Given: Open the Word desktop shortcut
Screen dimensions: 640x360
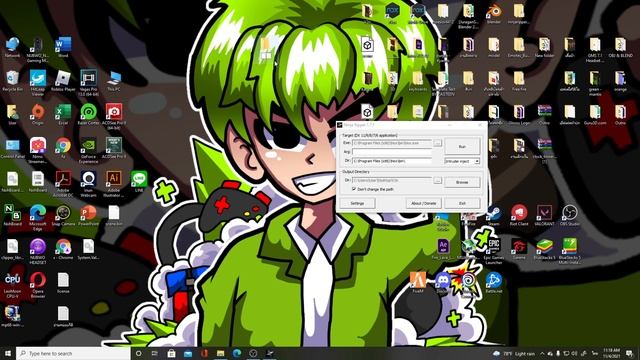Looking at the screenshot, I should tap(63, 47).
